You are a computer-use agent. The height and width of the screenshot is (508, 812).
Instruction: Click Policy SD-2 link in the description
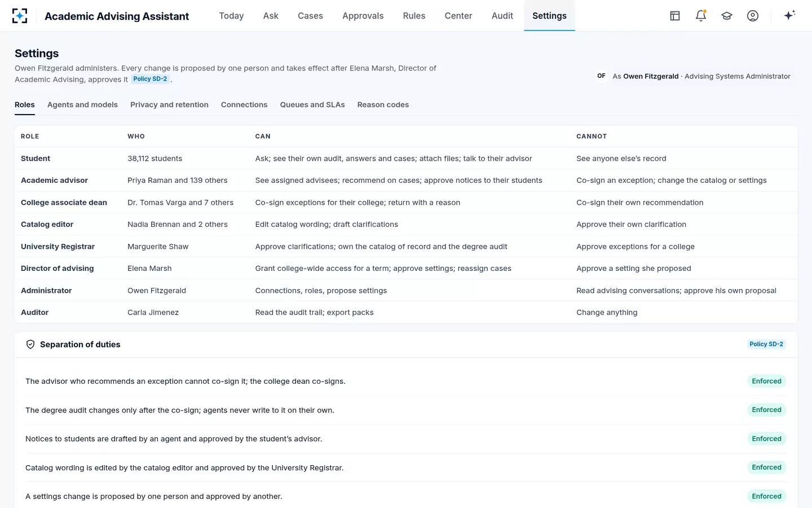pos(150,79)
